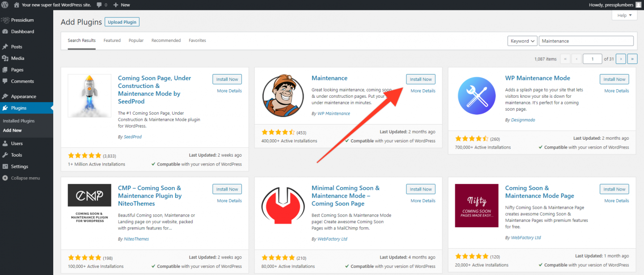Screen dimensions: 644x275
Task: Install the CMP Coming Soon plugin
Action: 227,189
